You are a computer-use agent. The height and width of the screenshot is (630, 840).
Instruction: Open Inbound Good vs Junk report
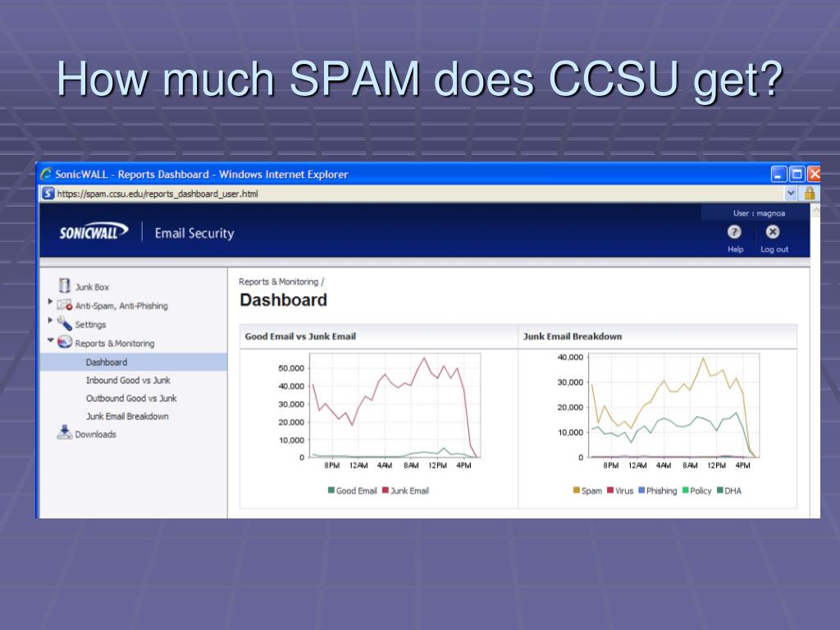(x=128, y=381)
